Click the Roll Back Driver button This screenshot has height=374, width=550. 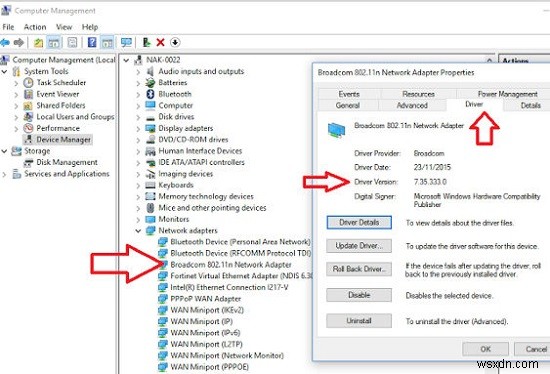pos(359,269)
